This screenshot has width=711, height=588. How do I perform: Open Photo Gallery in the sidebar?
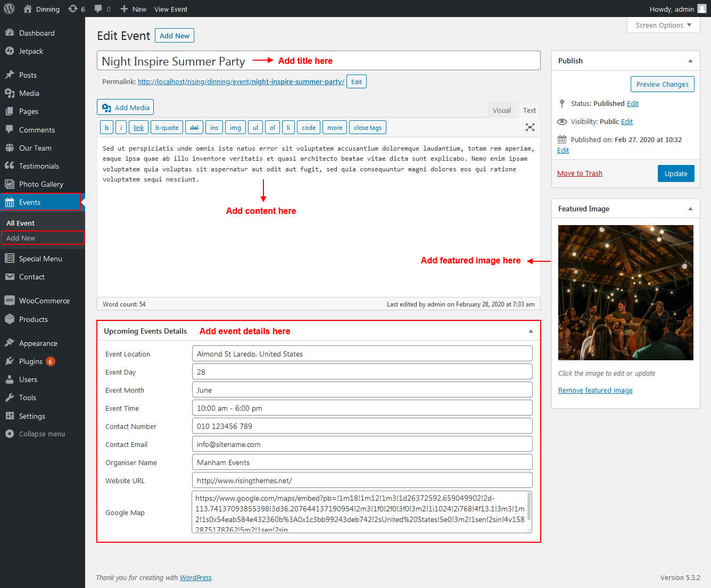tap(41, 184)
